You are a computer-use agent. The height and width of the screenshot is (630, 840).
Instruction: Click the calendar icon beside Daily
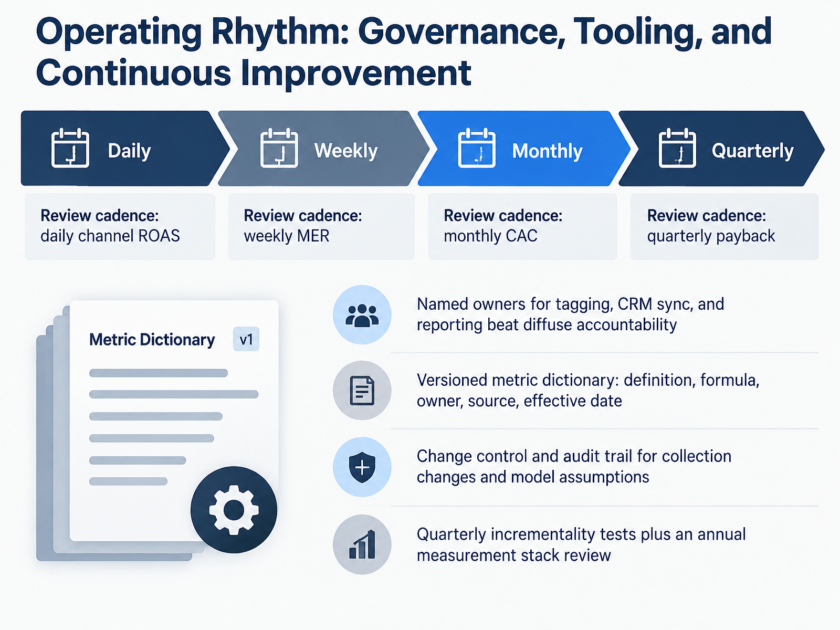point(70,148)
